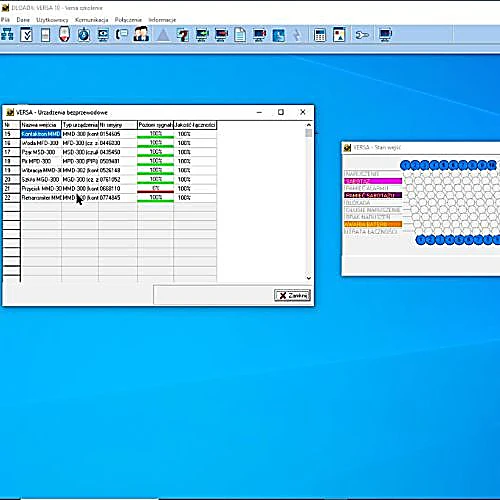Screen dimensions: 500x500
Task: Click the red and white siren icon
Action: [x=64, y=34]
